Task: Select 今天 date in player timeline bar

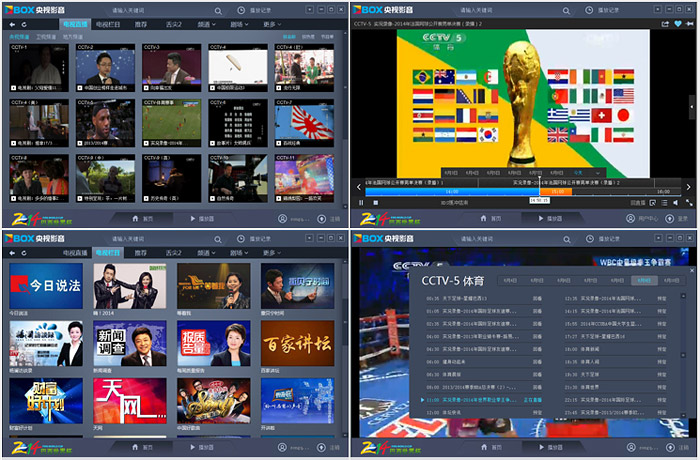Action: pos(578,172)
